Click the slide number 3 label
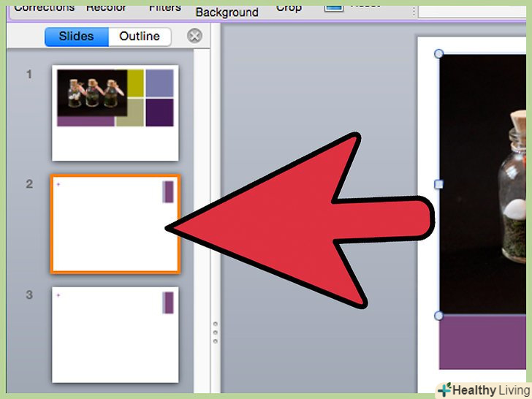 [x=29, y=294]
